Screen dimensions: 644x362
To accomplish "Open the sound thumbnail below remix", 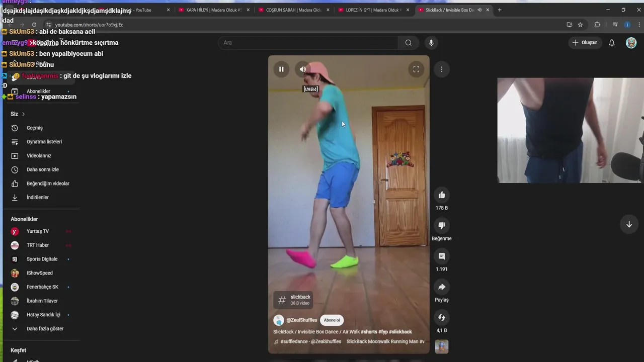I will pos(442,346).
